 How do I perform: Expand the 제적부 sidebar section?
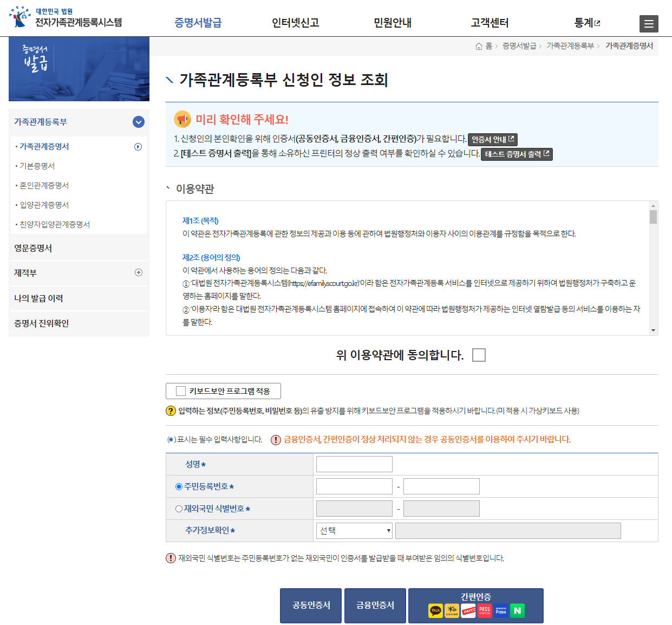click(139, 272)
